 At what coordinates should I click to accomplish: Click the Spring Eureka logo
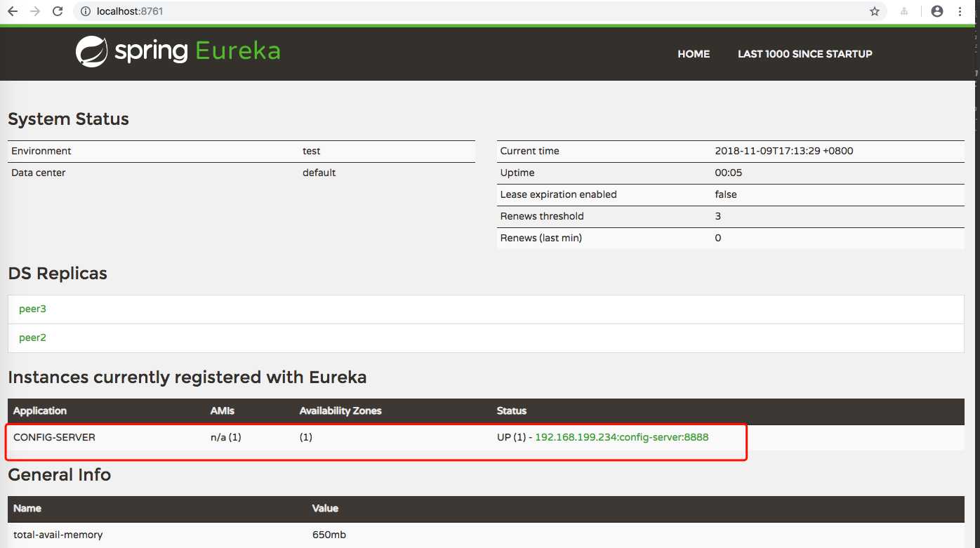click(x=178, y=52)
